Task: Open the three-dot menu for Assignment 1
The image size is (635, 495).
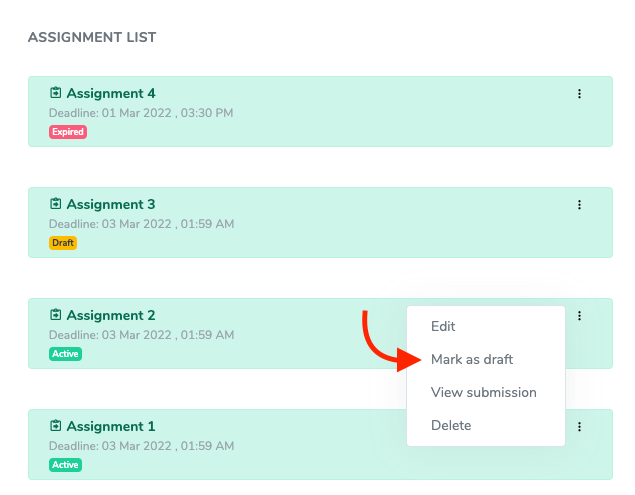Action: [579, 427]
